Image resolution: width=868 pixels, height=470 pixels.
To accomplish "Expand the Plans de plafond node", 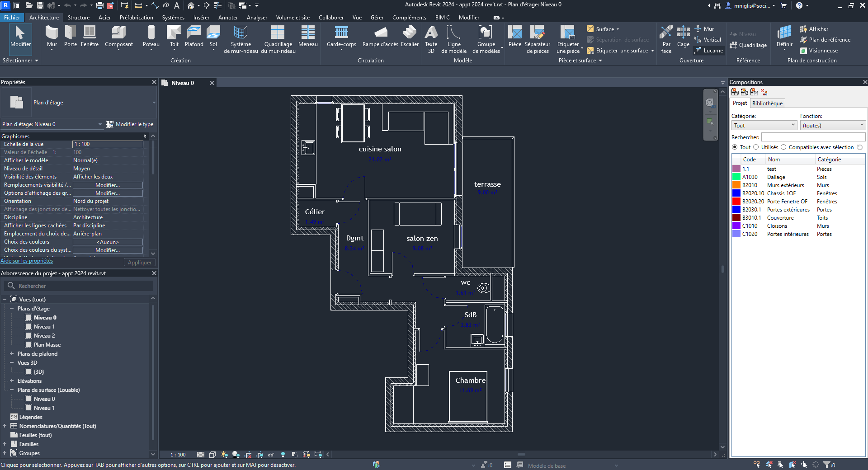I will point(12,353).
